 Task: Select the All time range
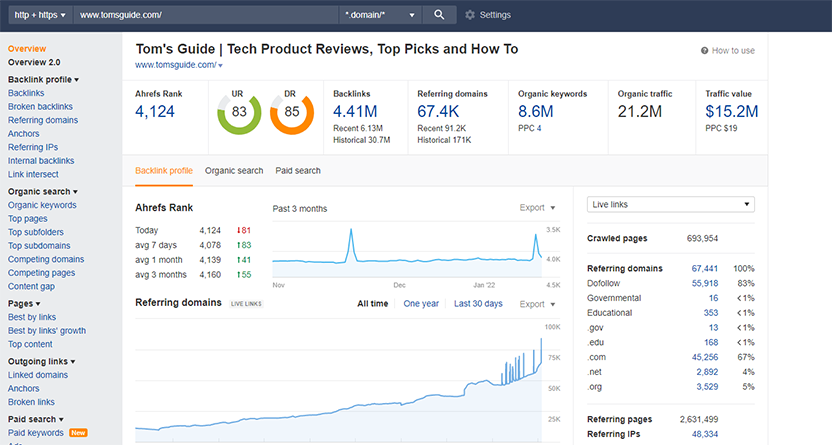coord(372,304)
